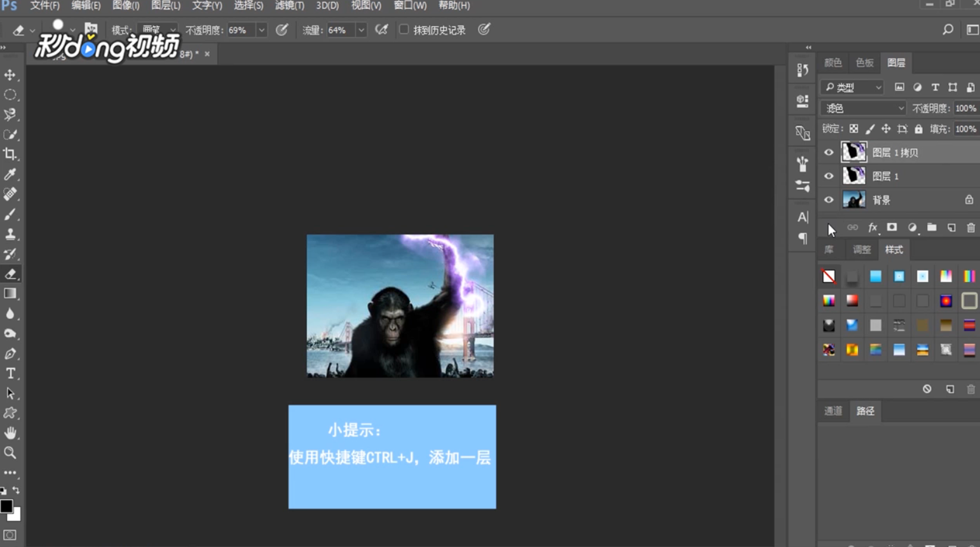Viewport: 980px width, 547px height.
Task: Toggle Quick Mask mode button
Action: coord(10,535)
